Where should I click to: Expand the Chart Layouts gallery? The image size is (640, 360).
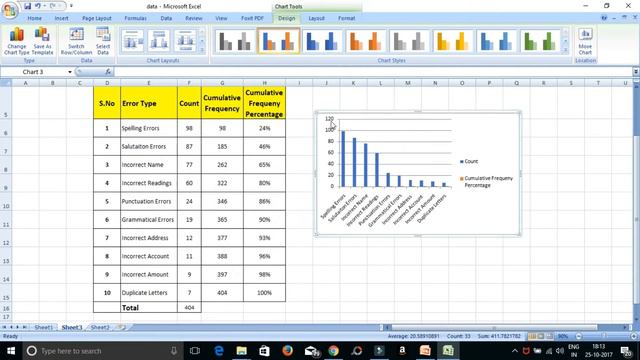[x=202, y=49]
